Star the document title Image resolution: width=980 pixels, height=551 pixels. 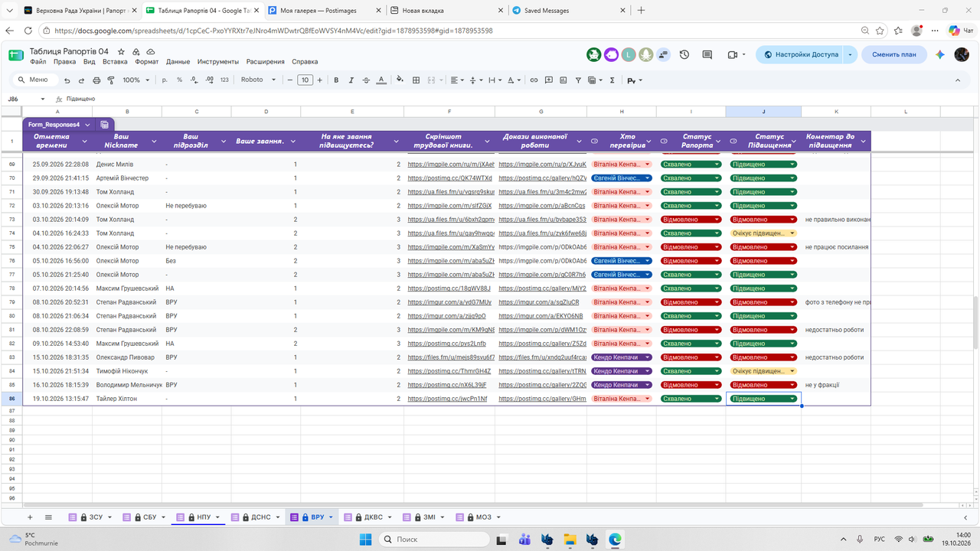pyautogui.click(x=121, y=51)
